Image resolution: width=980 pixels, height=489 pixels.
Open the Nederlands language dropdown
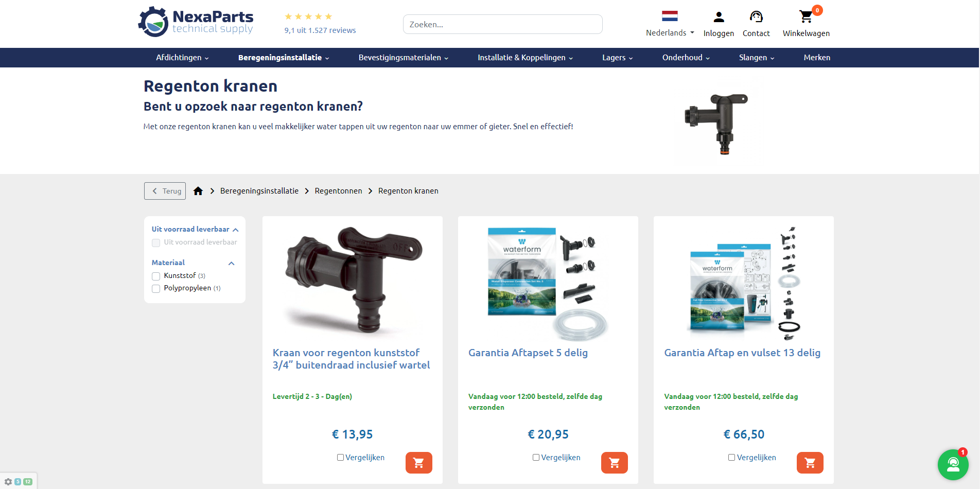[670, 32]
